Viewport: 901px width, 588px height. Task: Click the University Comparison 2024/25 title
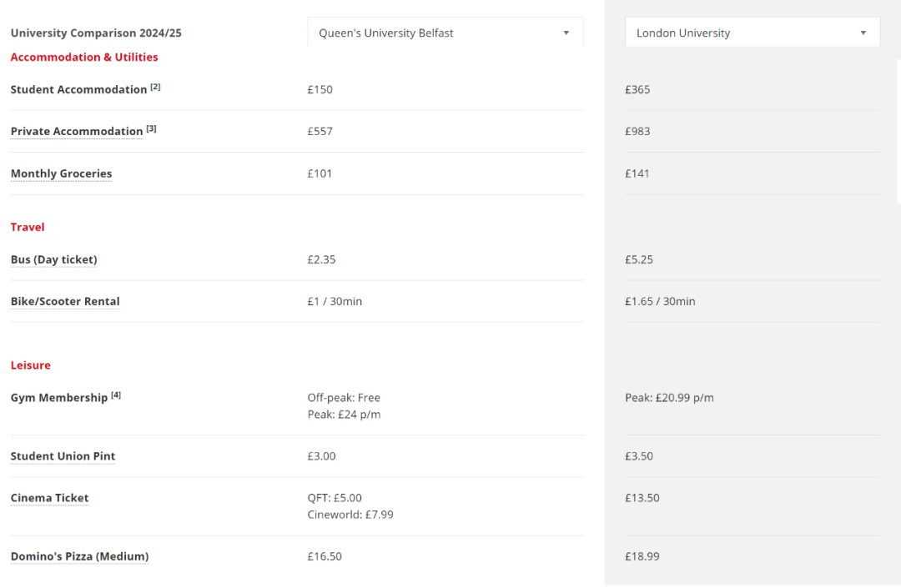coord(96,33)
